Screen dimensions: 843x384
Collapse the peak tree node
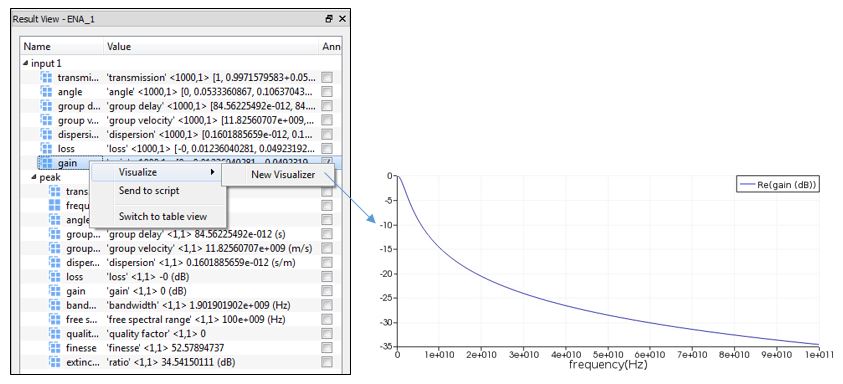tap(33, 177)
